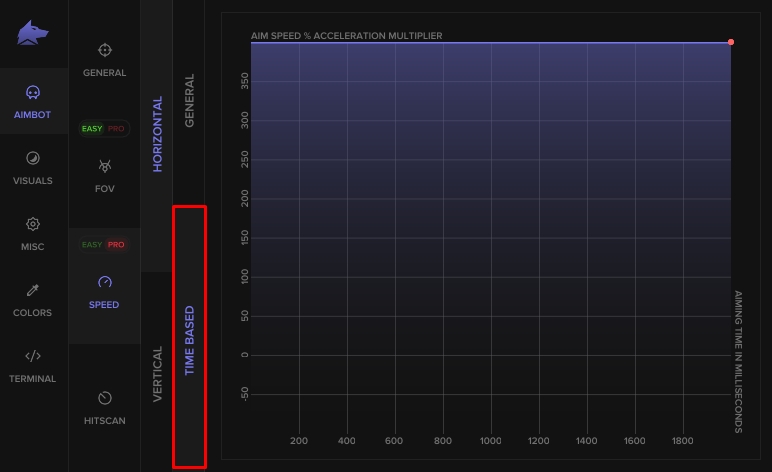Image resolution: width=772 pixels, height=472 pixels.
Task: Select the Speed gauge icon
Action: coord(104,282)
